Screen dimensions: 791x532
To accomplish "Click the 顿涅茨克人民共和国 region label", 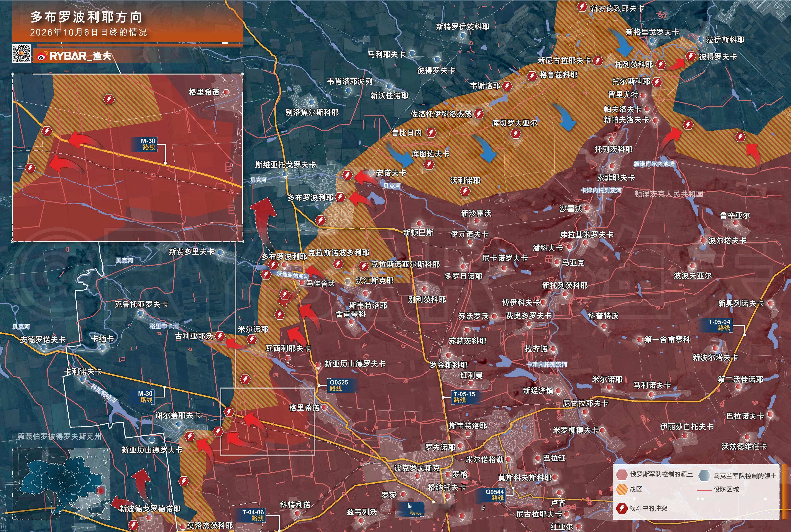I will tap(669, 194).
